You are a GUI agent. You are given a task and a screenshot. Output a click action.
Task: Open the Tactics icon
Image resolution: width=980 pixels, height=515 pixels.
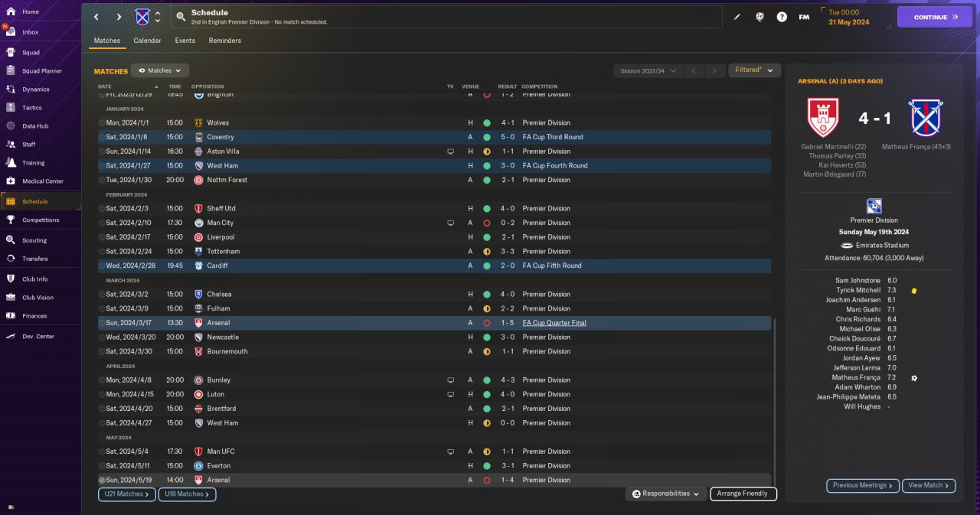click(11, 108)
